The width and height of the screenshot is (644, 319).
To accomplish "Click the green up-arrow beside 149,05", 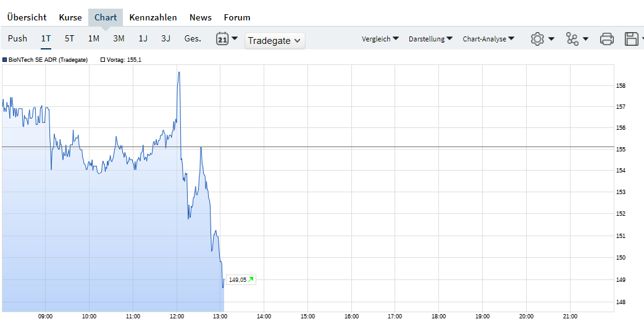I will coord(251,279).
